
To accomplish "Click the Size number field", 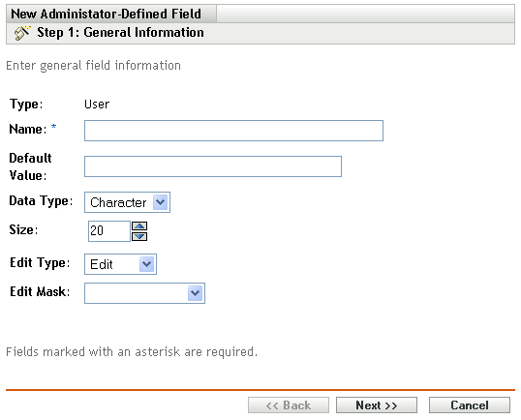I will tap(109, 231).
